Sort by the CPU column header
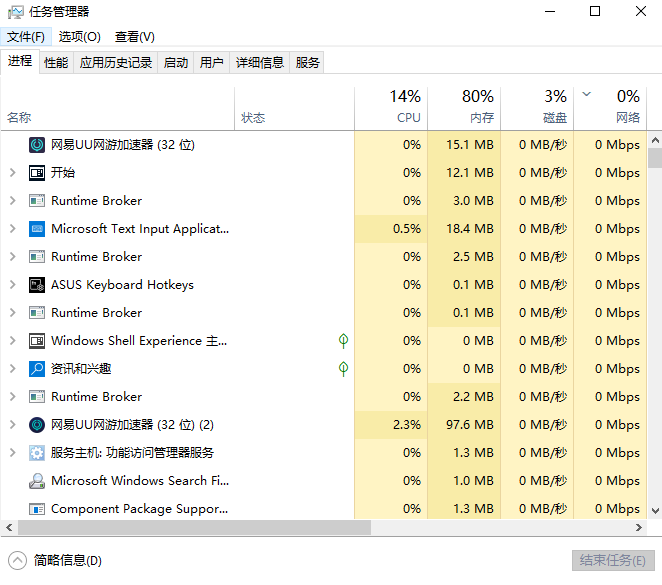This screenshot has width=662, height=585. point(391,108)
